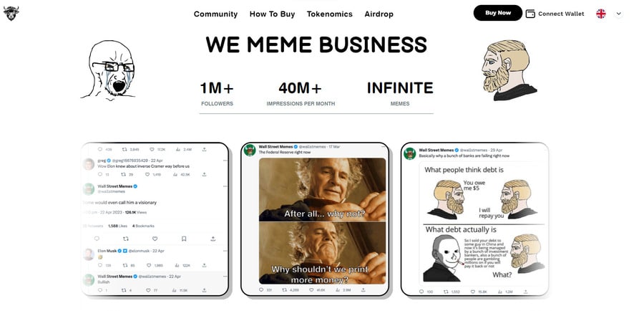
Task: Click Wall Street Memes avatar in debt tweet
Action: pos(410,153)
